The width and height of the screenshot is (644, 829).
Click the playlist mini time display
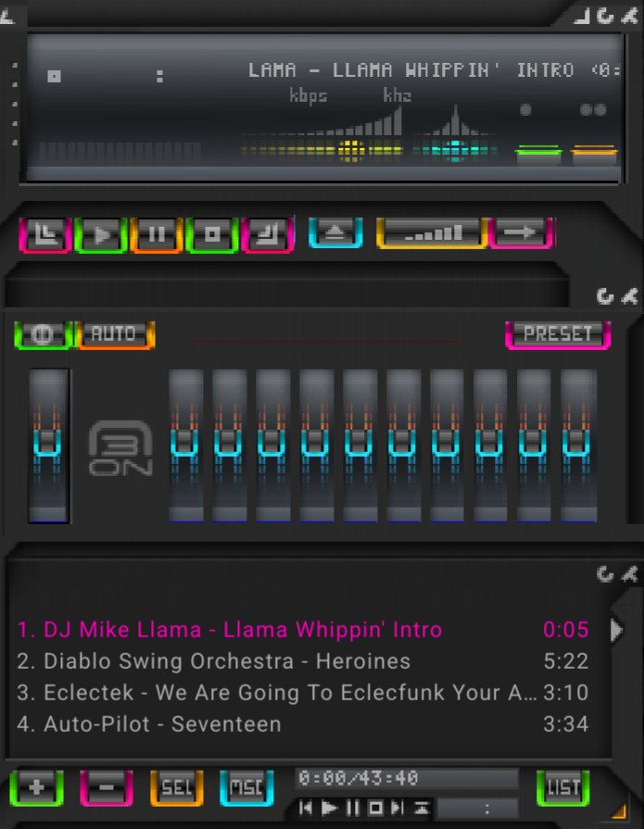[478, 808]
